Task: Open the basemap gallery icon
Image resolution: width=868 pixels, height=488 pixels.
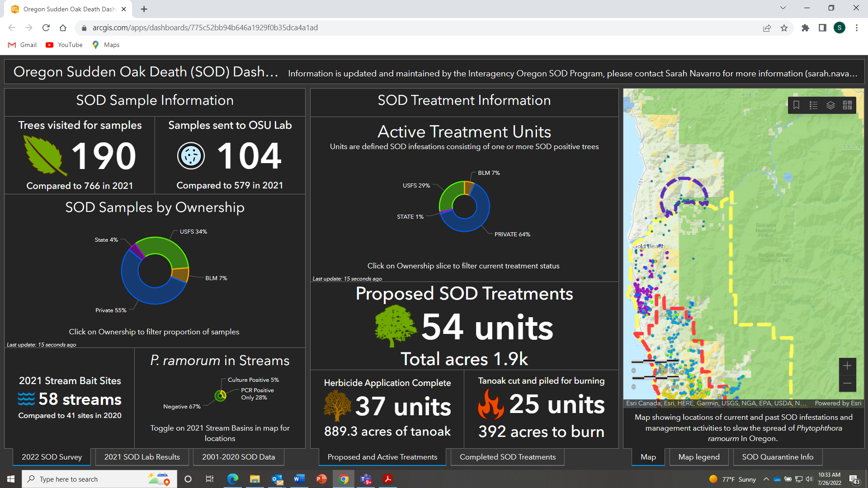Action: 847,105
